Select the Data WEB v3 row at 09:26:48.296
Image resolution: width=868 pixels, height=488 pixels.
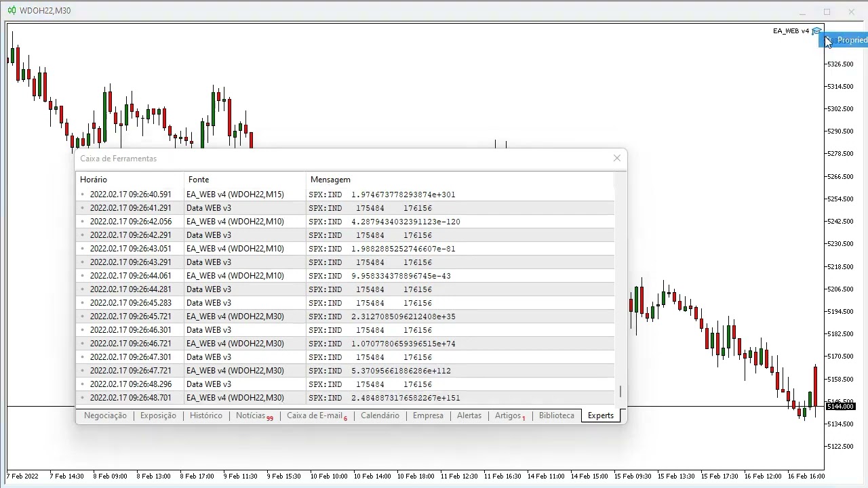[345, 384]
